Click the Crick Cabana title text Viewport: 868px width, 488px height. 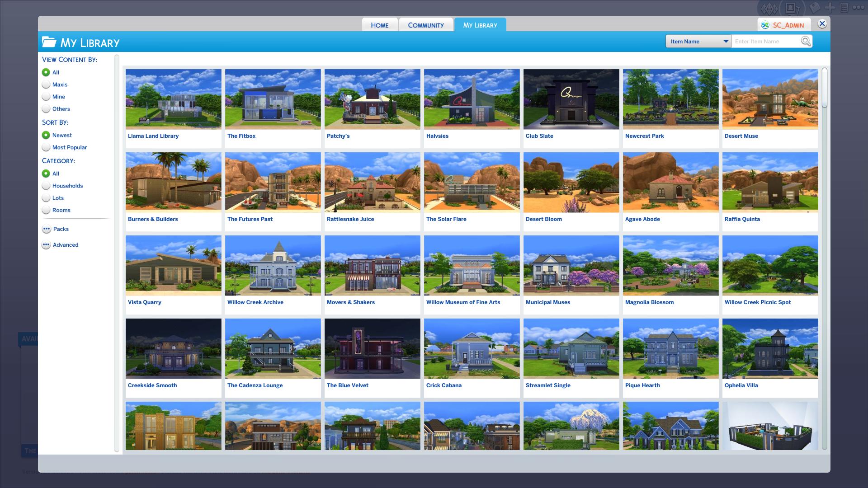(444, 385)
